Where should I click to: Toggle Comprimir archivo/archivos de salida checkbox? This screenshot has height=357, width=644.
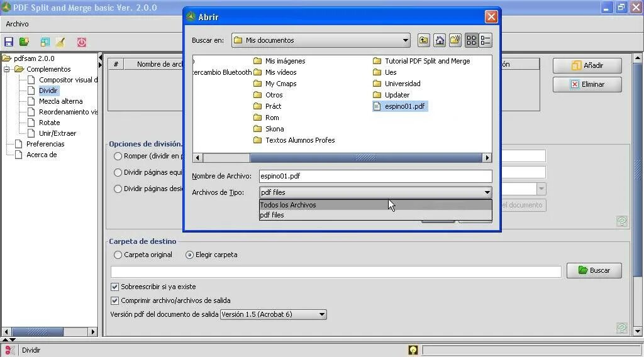[x=114, y=301]
